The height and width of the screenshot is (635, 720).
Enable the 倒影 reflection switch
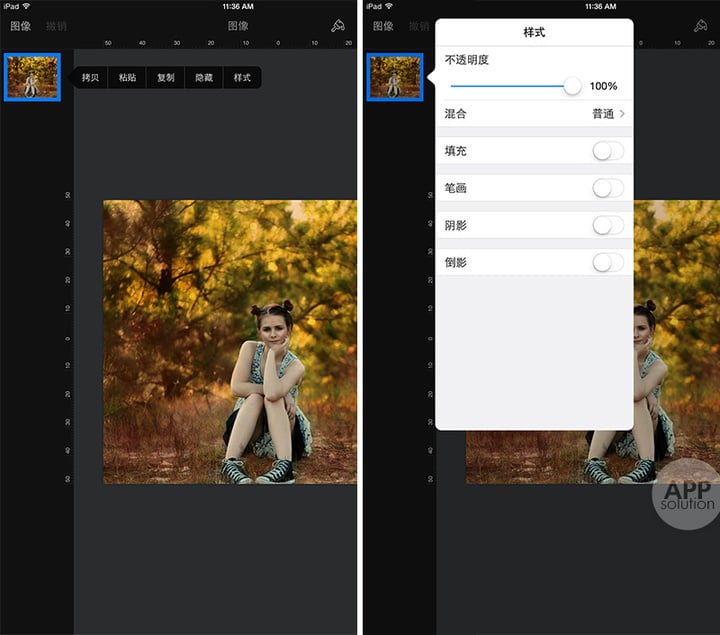click(x=607, y=262)
